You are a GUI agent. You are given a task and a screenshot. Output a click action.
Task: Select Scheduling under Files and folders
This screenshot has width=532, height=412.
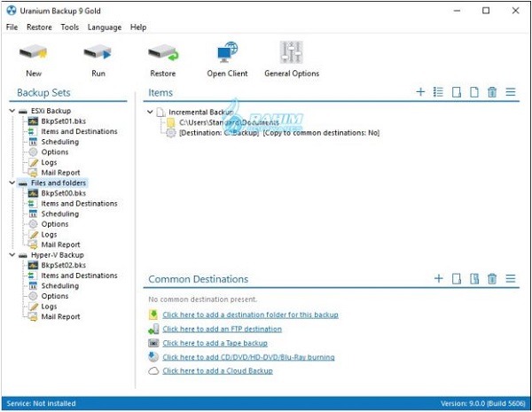[x=59, y=214]
